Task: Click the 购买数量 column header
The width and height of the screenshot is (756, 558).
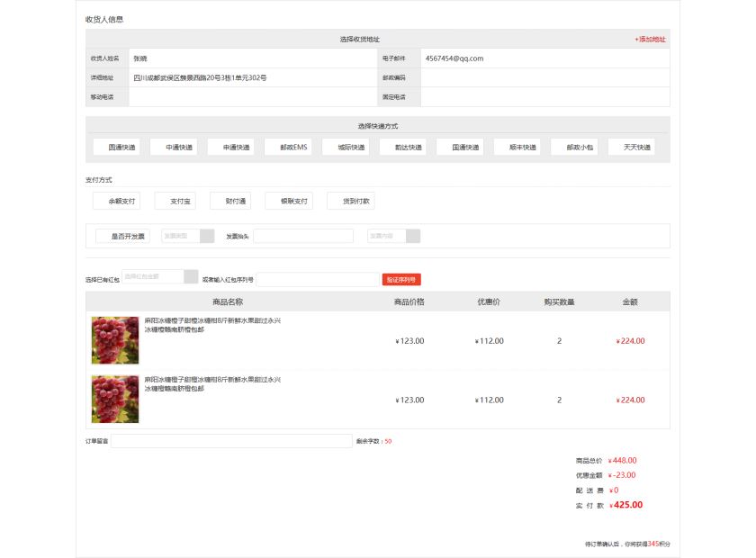Action: coord(559,301)
